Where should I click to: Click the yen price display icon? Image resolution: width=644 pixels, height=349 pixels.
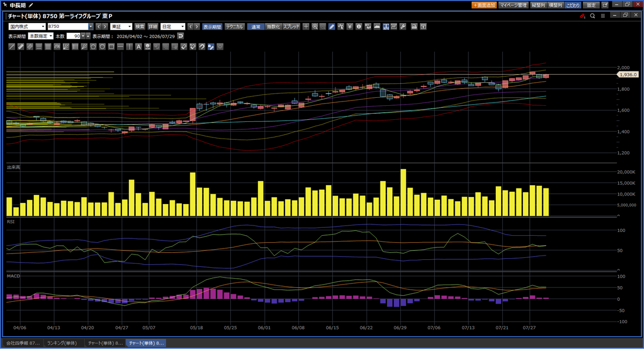(349, 26)
